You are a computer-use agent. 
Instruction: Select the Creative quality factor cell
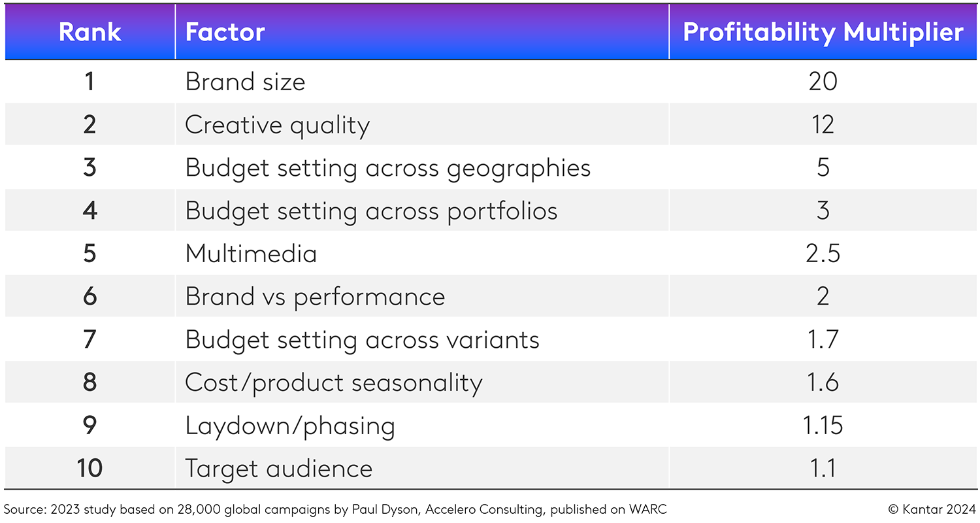(x=278, y=125)
